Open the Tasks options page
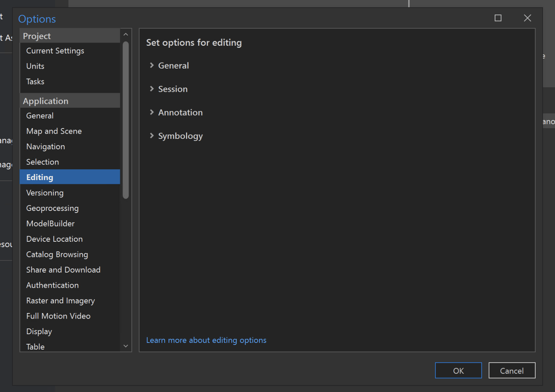The image size is (555, 392). pyautogui.click(x=35, y=81)
